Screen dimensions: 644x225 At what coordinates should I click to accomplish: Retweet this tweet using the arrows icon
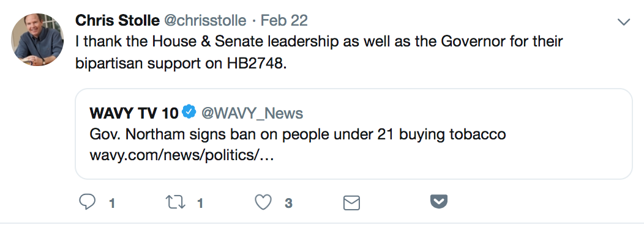(175, 202)
